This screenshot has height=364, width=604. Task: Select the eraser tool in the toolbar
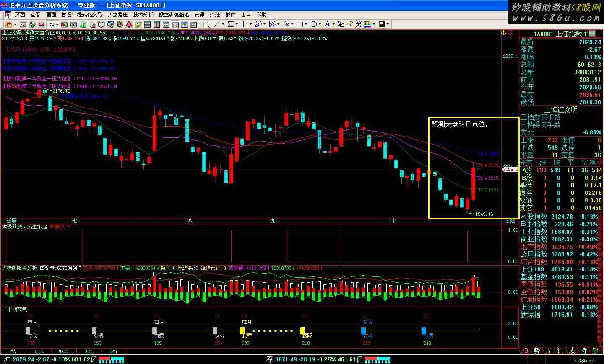coord(350,24)
